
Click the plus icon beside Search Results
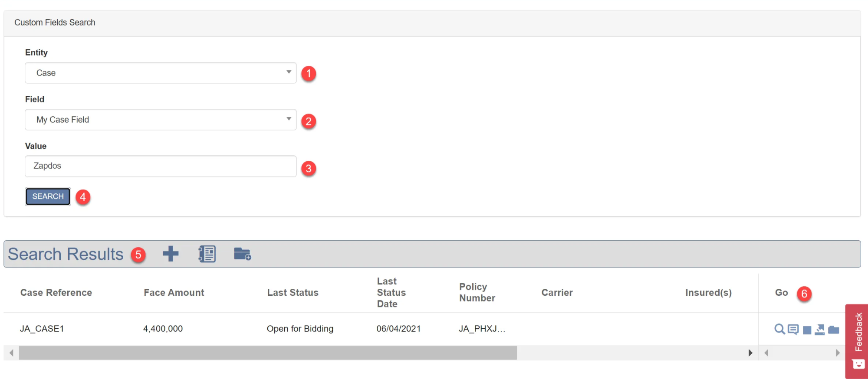[x=171, y=254]
